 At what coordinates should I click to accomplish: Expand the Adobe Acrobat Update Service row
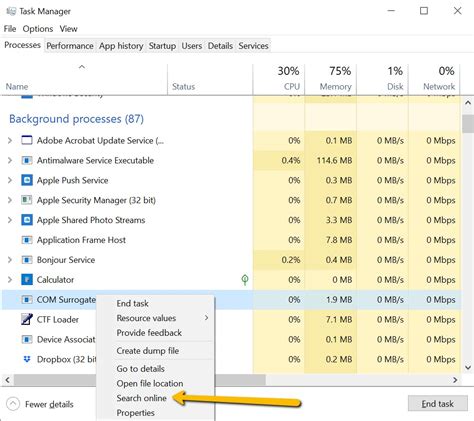click(10, 141)
